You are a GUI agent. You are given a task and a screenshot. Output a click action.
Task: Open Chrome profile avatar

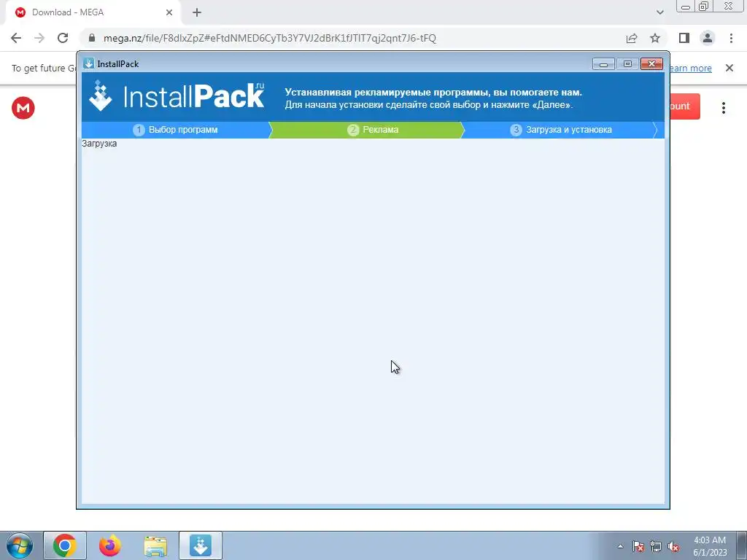pyautogui.click(x=708, y=38)
